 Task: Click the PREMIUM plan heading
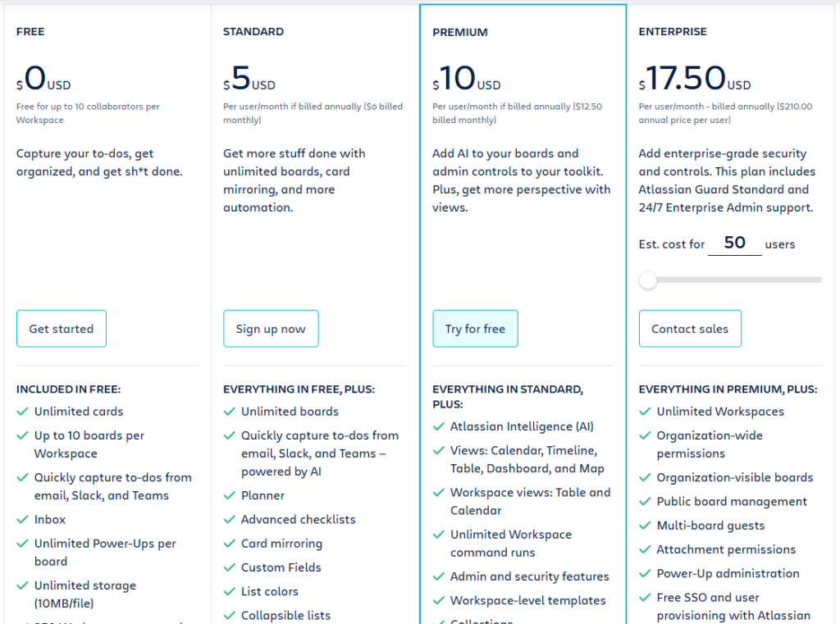(x=460, y=33)
